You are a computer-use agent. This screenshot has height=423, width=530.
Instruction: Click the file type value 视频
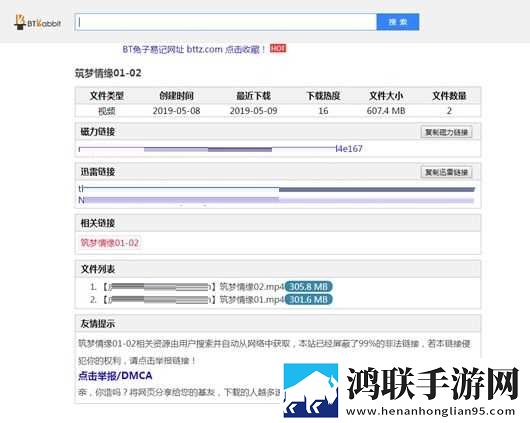pyautogui.click(x=107, y=111)
